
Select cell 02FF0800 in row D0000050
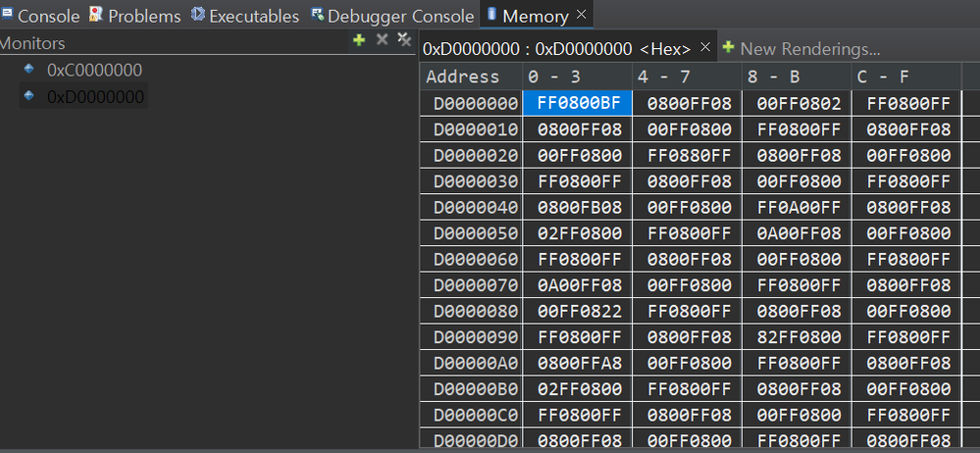(578, 233)
